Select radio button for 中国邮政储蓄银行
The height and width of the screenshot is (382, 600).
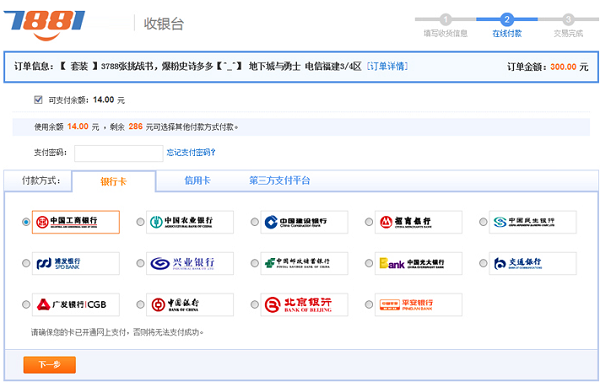pos(254,263)
